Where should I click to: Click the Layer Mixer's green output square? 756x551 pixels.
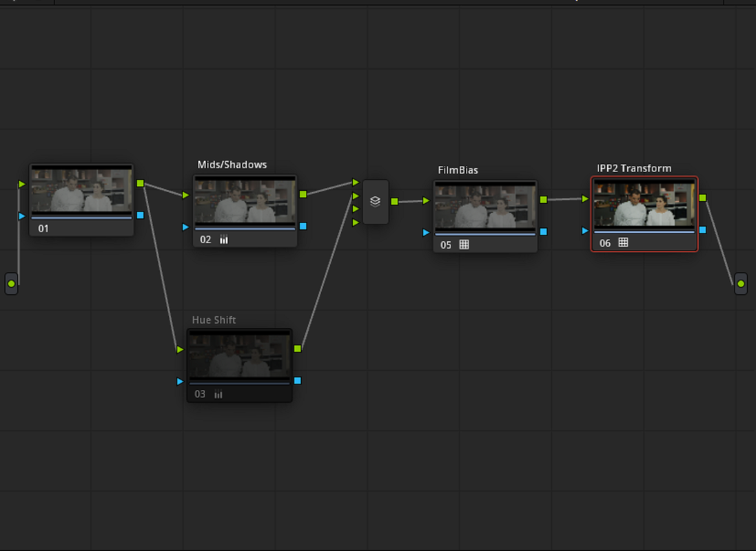pyautogui.click(x=394, y=202)
